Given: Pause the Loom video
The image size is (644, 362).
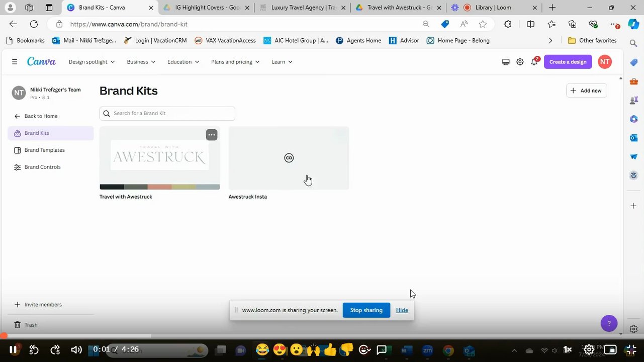Looking at the screenshot, I should pyautogui.click(x=14, y=349).
